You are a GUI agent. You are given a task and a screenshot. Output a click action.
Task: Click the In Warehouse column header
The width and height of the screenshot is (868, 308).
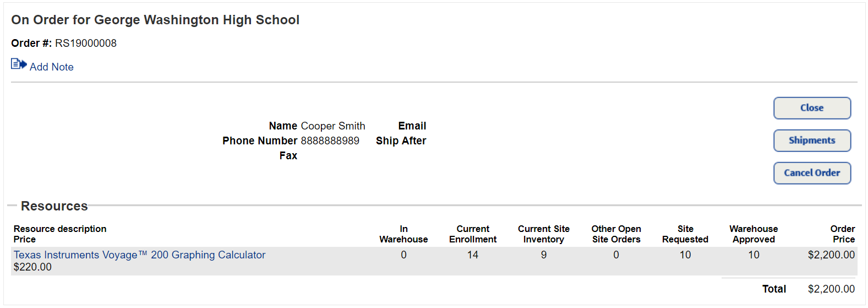403,234
